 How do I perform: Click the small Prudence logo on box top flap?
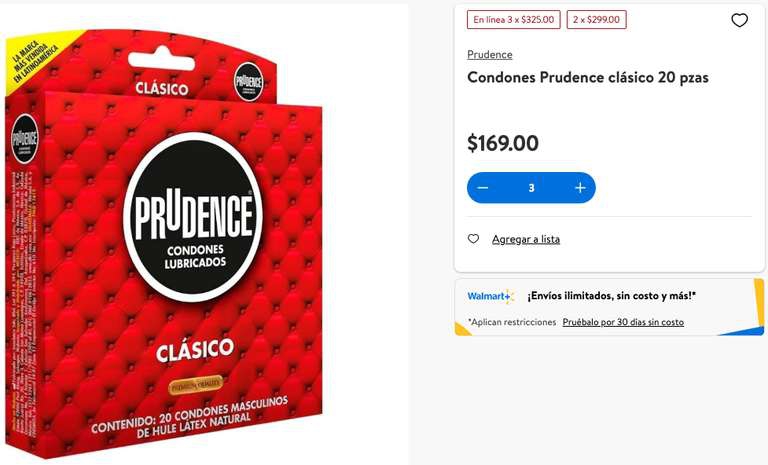click(249, 82)
